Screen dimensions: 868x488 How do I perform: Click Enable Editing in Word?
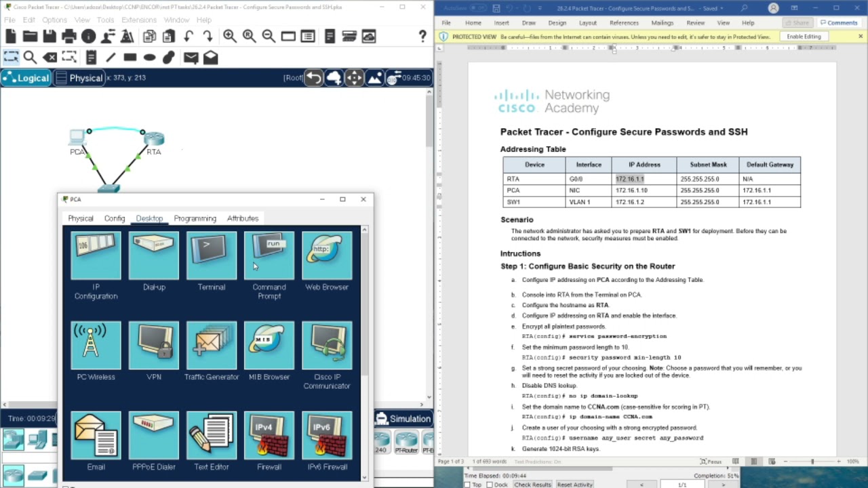pos(804,37)
